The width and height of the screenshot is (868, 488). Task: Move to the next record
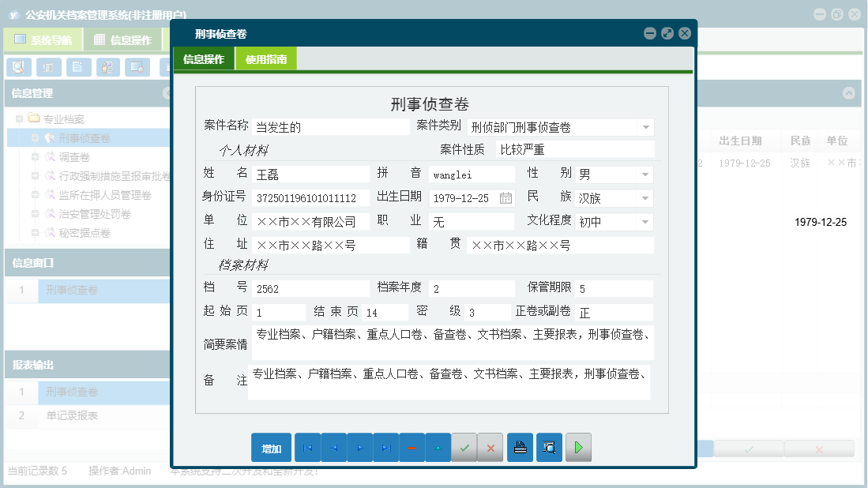[360, 447]
